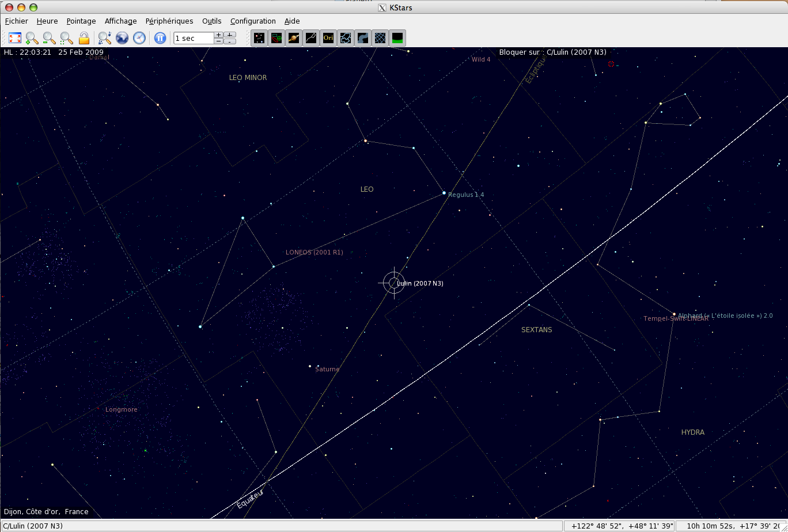788x532 pixels.
Task: Toggle stars display in toolbar
Action: point(259,38)
